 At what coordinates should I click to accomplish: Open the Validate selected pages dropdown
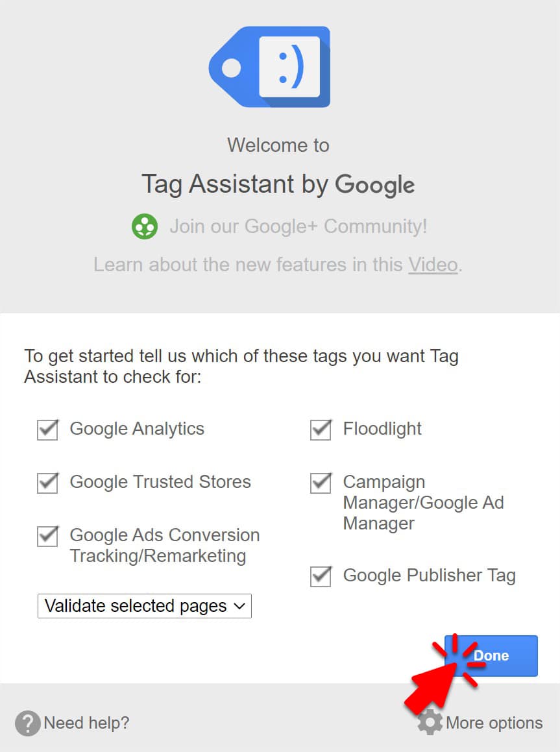coord(144,606)
